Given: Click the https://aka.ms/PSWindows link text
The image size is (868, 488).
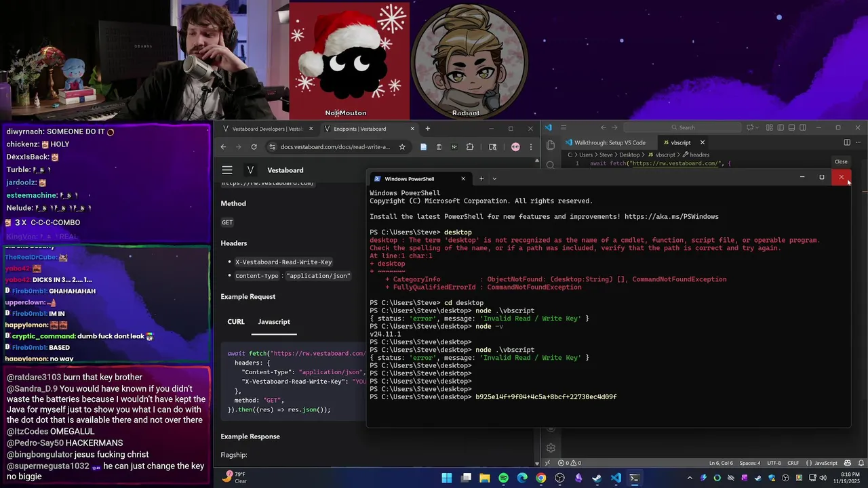Looking at the screenshot, I should pyautogui.click(x=671, y=217).
